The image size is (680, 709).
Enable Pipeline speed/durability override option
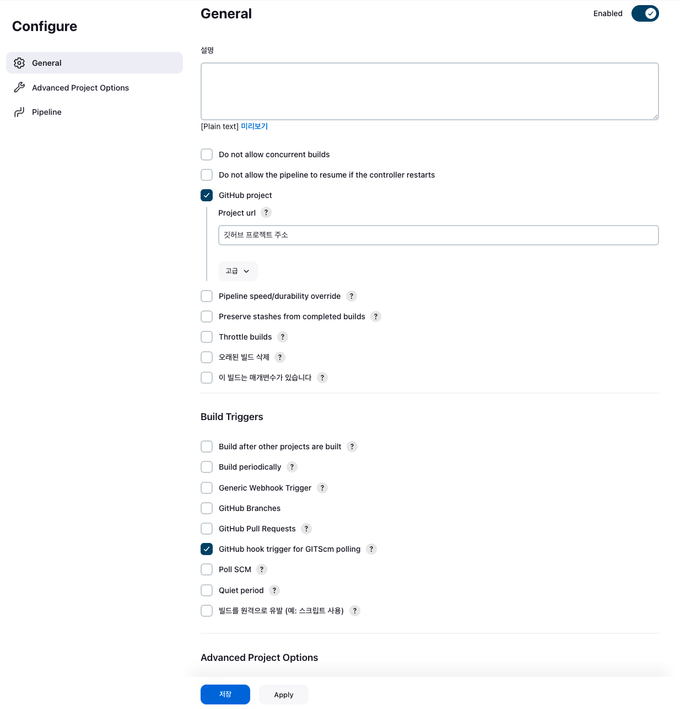tap(207, 296)
